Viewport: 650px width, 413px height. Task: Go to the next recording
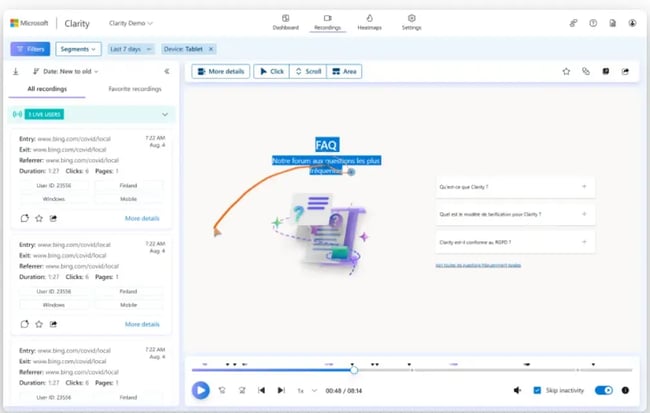coord(281,390)
